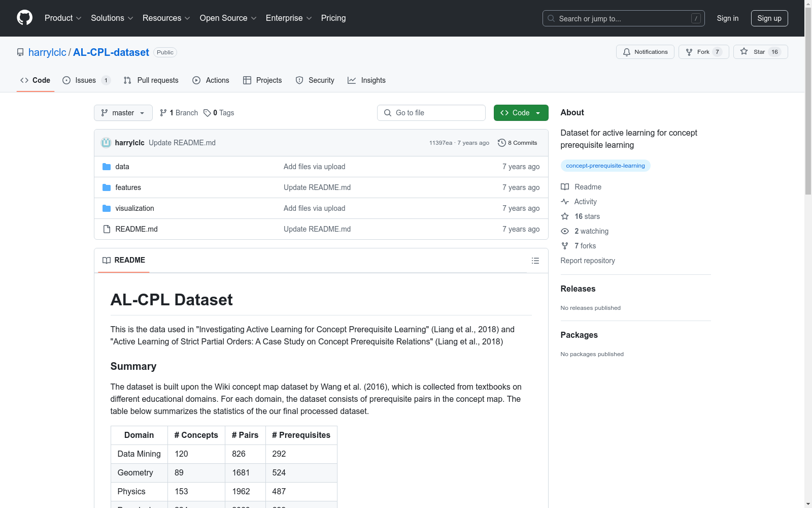Viewport: 812px width, 508px height.
Task: Open commit hash 11397ea
Action: [441, 143]
